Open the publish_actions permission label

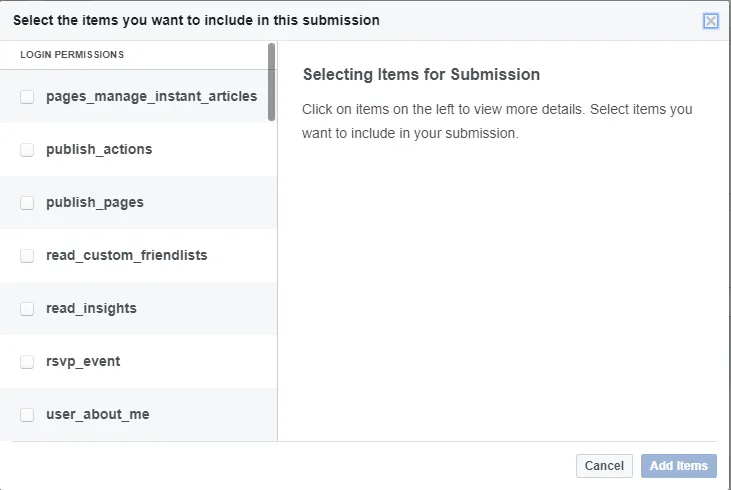point(99,150)
